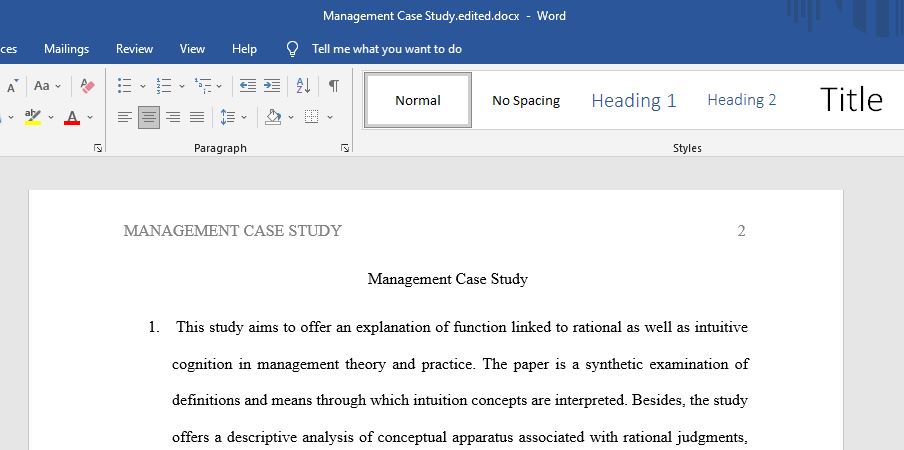Expand the borders dropdown arrow
The image size is (904, 450).
[330, 118]
